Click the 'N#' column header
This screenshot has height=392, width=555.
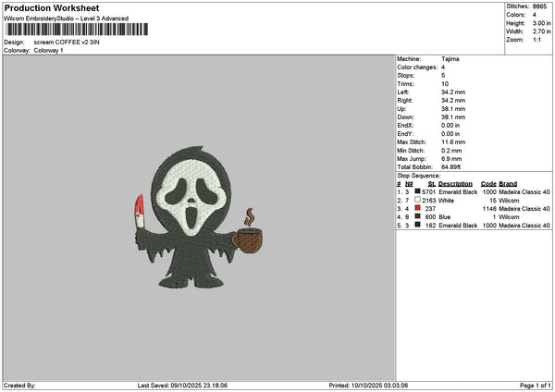tap(409, 184)
